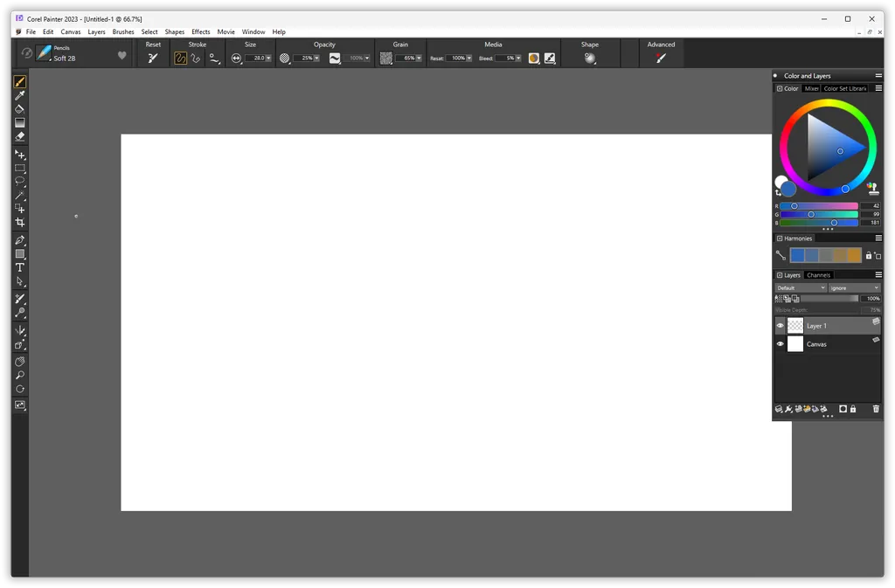
Task: Select the Eraser tool
Action: click(x=19, y=136)
